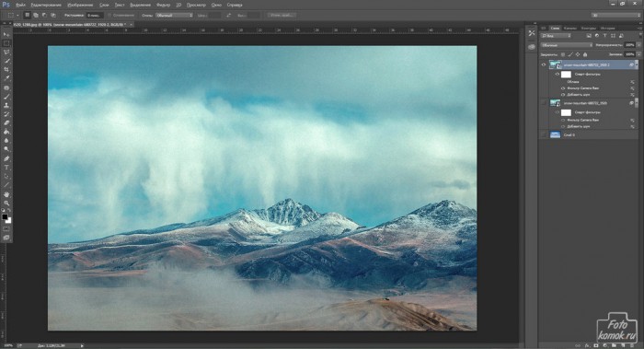Filter layers by type layers
Image resolution: width=644 pixels, height=349 pixels.
(605, 36)
